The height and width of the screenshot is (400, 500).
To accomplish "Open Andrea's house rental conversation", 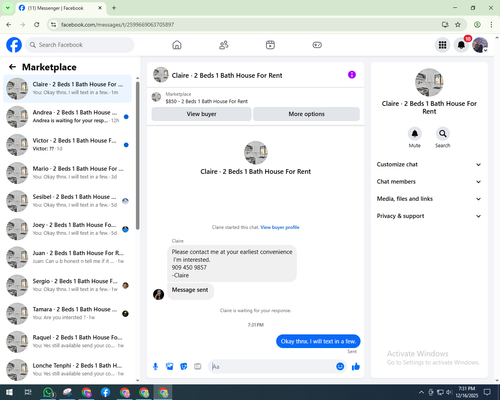I will pyautogui.click(x=68, y=117).
